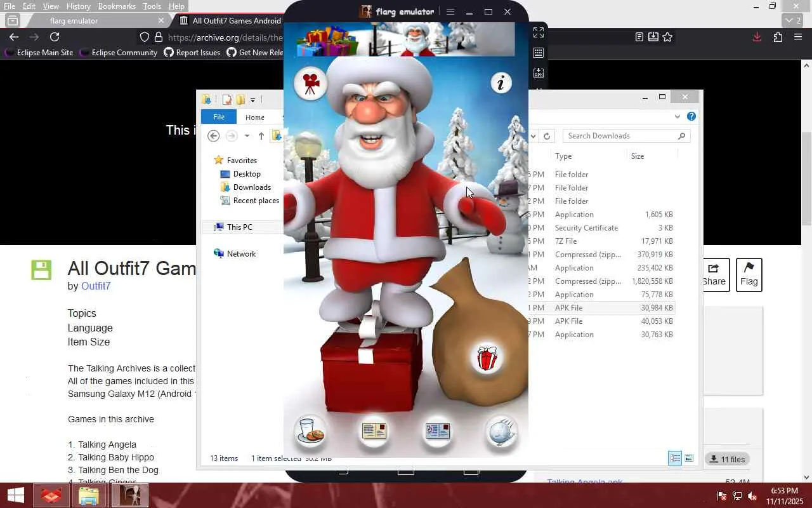Click the Outfit7 author link
The image size is (812, 508).
click(x=96, y=286)
